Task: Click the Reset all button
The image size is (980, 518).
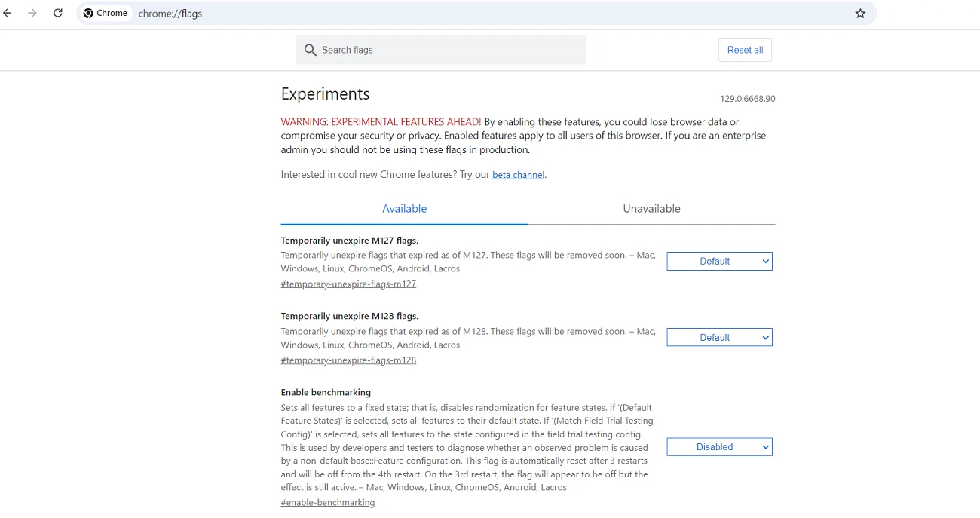Action: pyautogui.click(x=745, y=50)
